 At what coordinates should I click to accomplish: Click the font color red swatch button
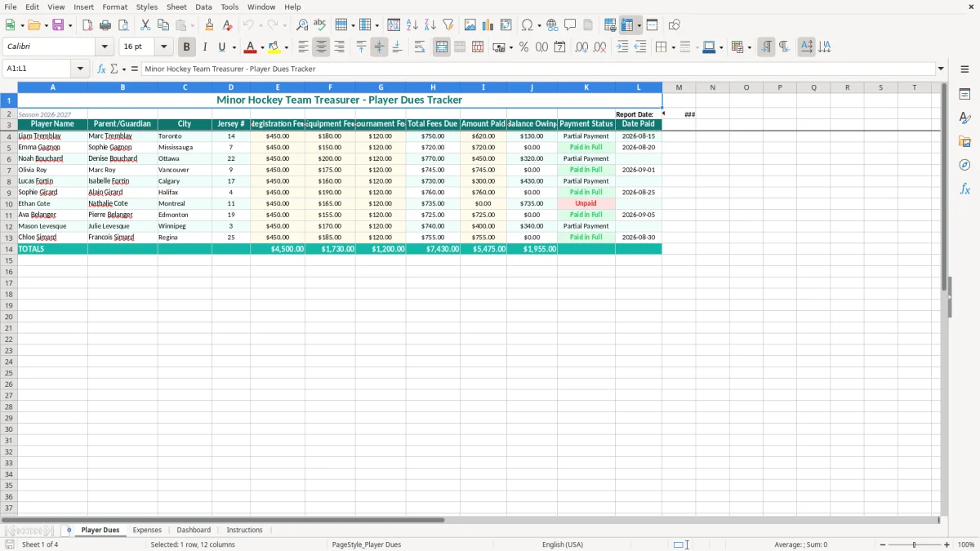coord(252,47)
